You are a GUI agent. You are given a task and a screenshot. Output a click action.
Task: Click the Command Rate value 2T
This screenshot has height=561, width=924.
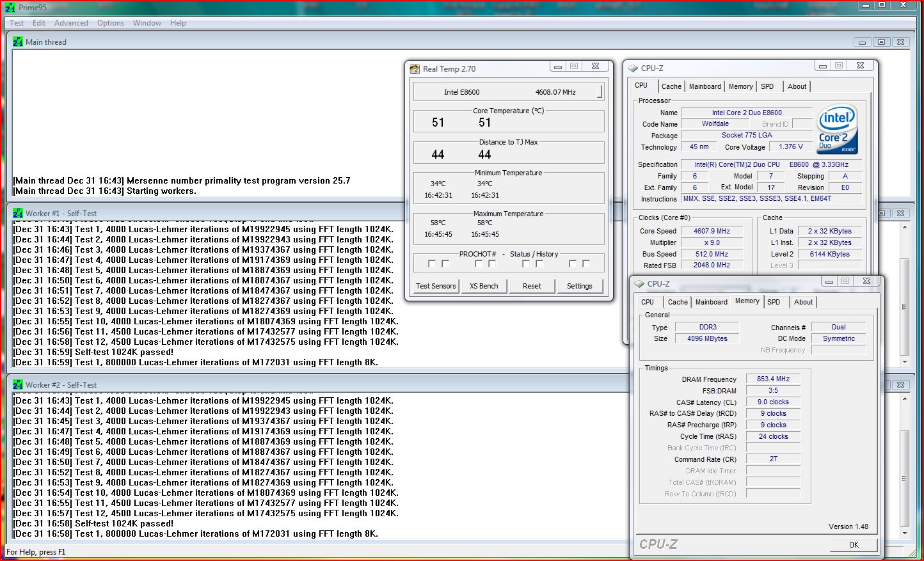(773, 459)
